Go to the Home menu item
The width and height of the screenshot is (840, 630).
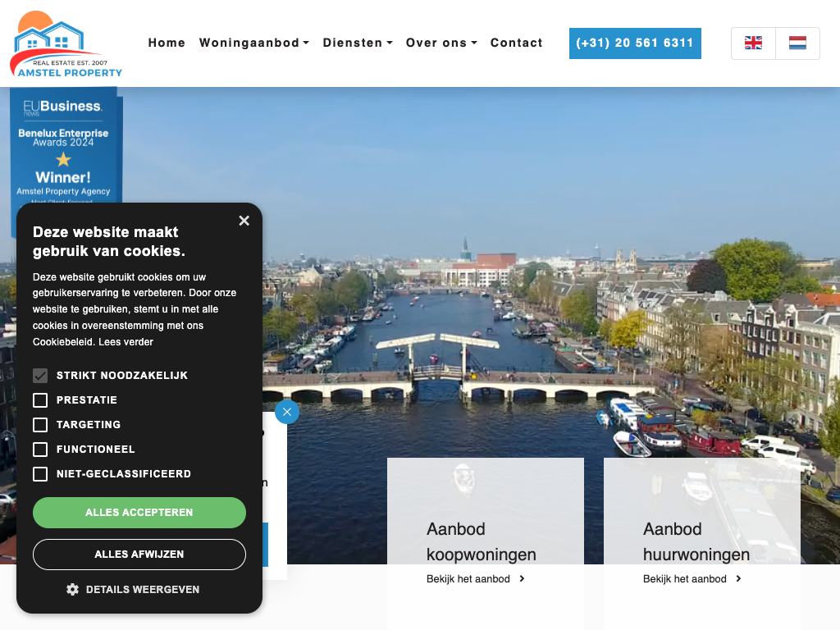[x=167, y=43]
